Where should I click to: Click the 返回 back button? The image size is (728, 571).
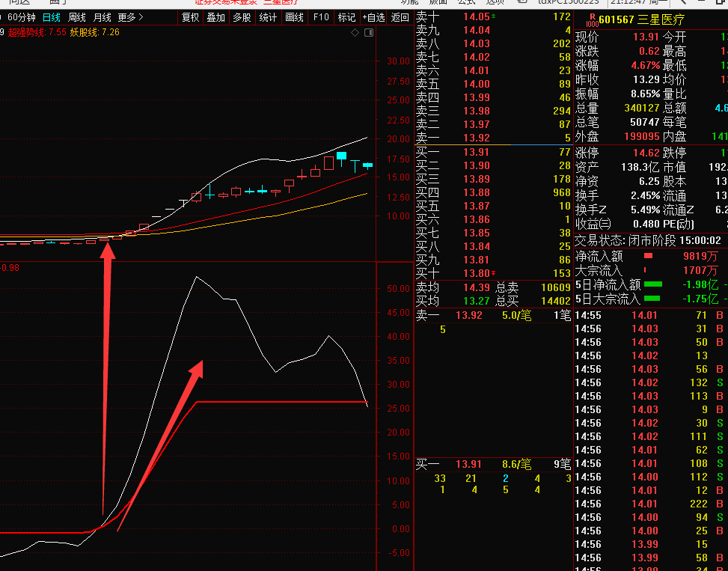coord(400,18)
